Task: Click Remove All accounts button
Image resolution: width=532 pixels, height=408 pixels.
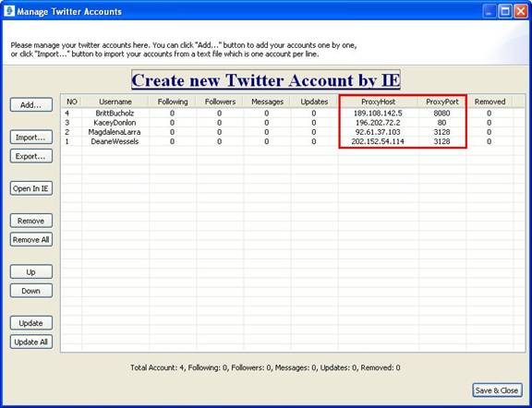Action: (x=31, y=239)
